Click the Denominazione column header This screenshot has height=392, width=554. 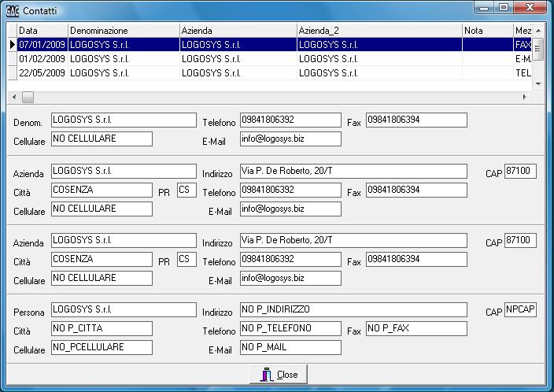click(x=124, y=31)
